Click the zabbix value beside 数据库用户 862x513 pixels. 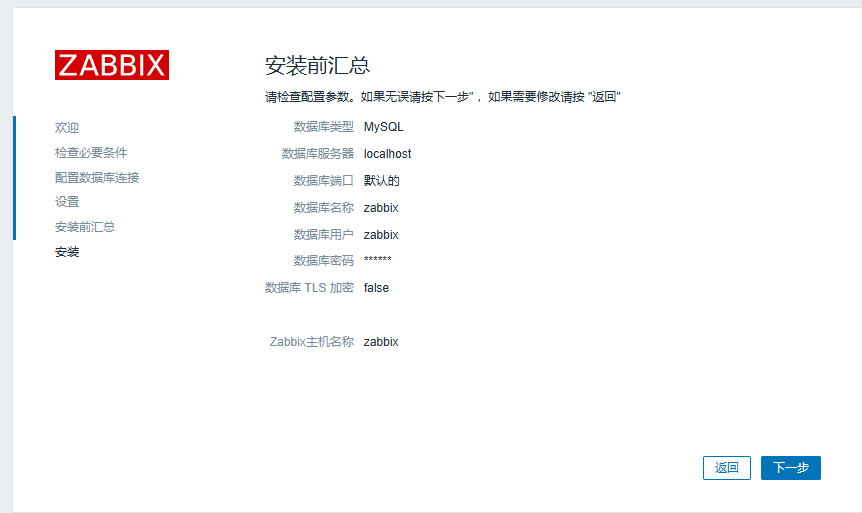tap(381, 235)
